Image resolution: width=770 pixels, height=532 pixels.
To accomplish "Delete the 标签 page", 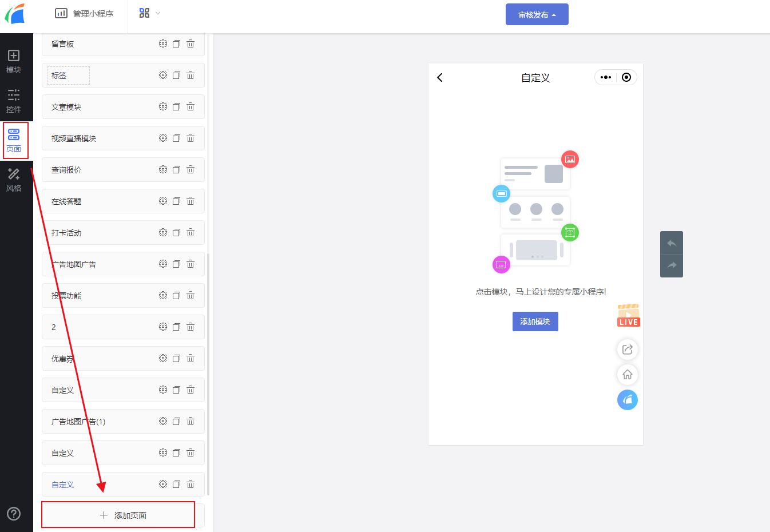I will pos(190,75).
